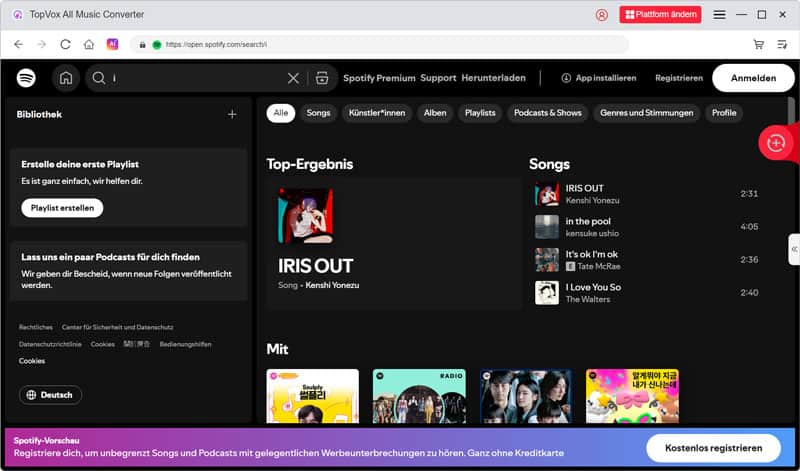The image size is (800, 471).
Task: Go forward with the browser forward arrow
Action: tap(42, 44)
